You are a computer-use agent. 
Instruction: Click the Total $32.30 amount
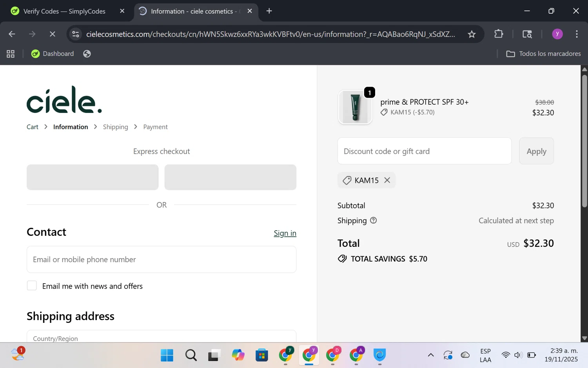[x=539, y=243]
